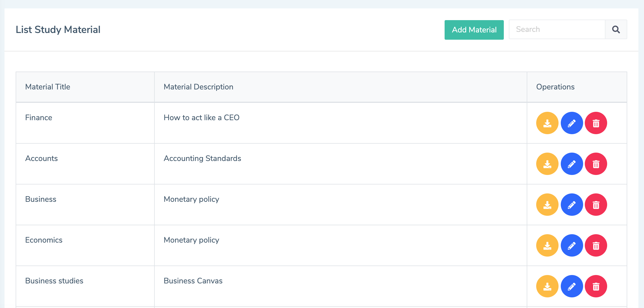Delete the Business row material
This screenshot has width=644, height=308.
coord(596,205)
